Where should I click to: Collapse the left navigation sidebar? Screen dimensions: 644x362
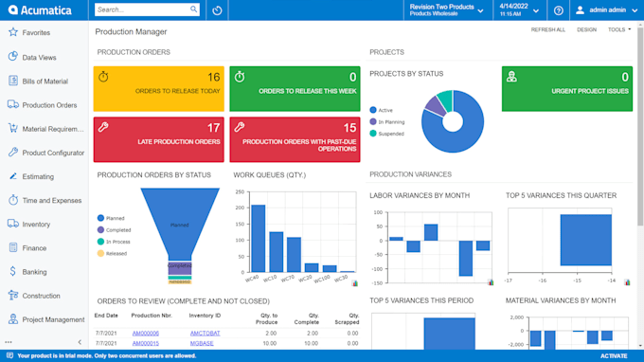pos(80,342)
